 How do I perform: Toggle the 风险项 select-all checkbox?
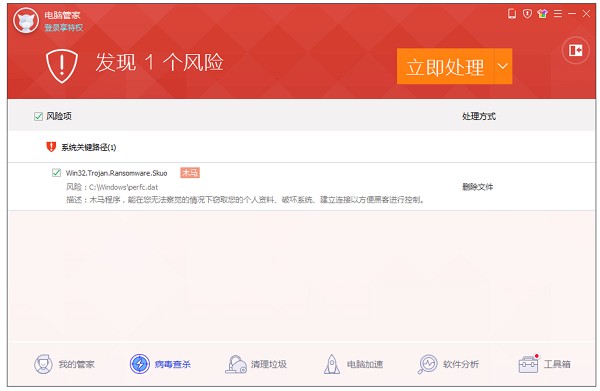[38, 116]
